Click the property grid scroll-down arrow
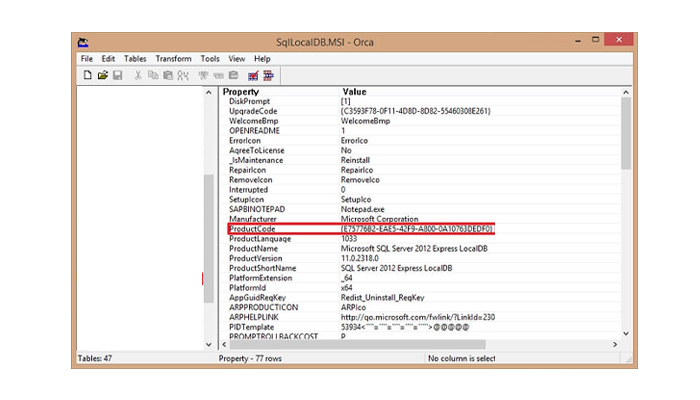 626,333
